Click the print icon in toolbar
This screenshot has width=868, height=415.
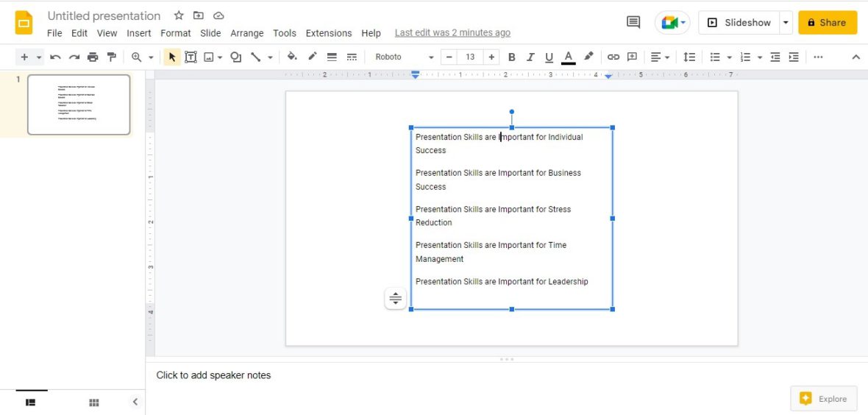coord(93,57)
